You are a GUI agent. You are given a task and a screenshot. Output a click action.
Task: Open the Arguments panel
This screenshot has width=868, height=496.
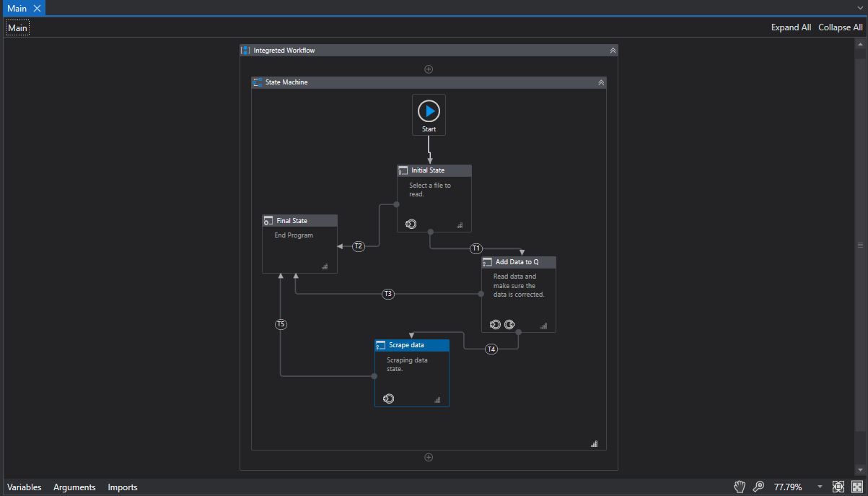click(x=74, y=487)
